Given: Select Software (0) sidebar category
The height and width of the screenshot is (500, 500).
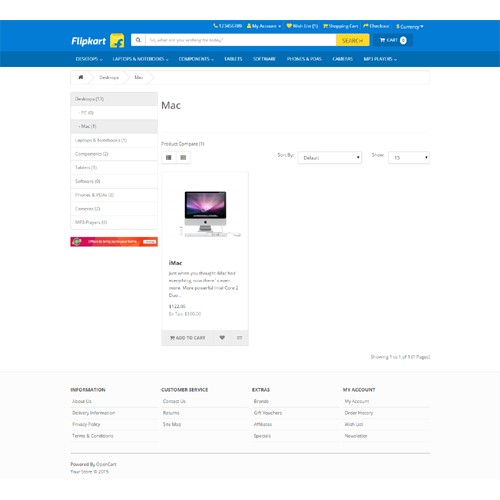Looking at the screenshot, I should [x=114, y=181].
